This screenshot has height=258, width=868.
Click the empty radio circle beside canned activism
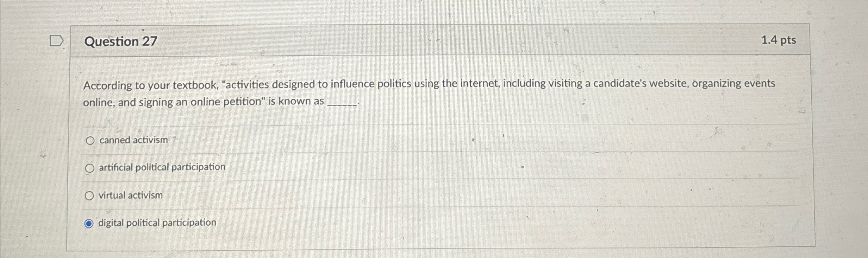90,140
